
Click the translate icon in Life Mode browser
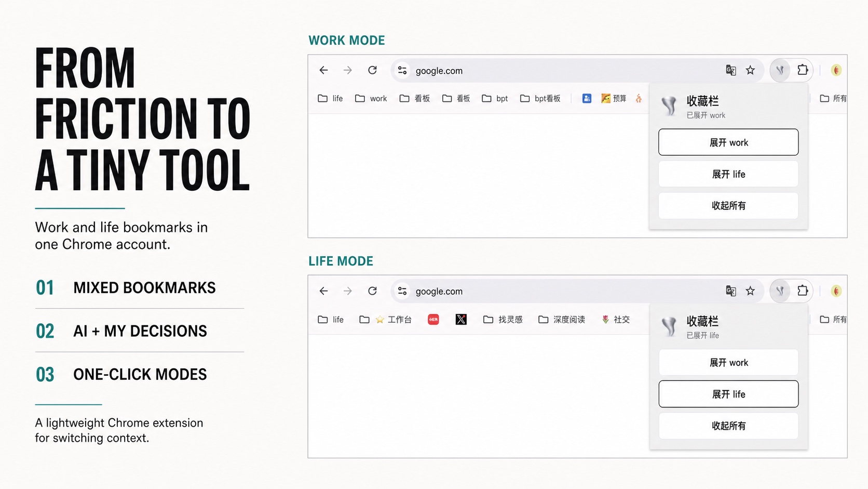click(x=731, y=291)
